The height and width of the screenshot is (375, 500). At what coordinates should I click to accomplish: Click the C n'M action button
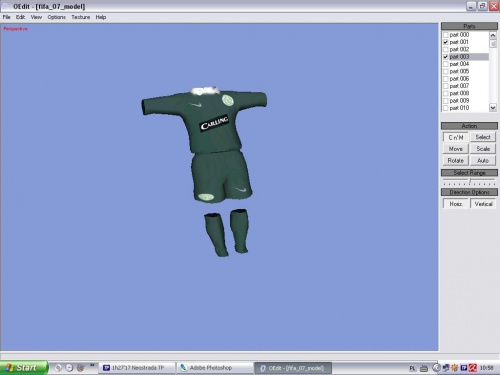tap(456, 137)
